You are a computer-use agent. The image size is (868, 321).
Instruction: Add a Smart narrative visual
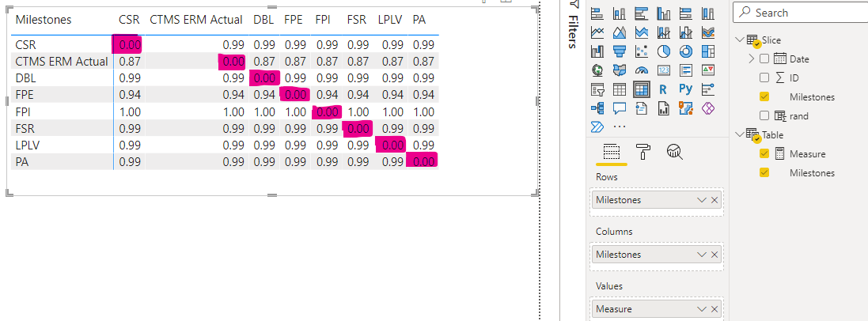[x=642, y=108]
